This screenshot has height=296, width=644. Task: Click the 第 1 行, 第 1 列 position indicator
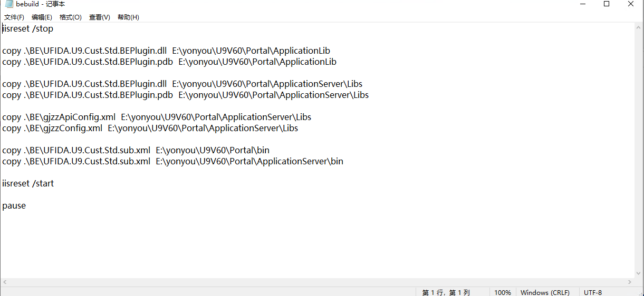point(446,292)
